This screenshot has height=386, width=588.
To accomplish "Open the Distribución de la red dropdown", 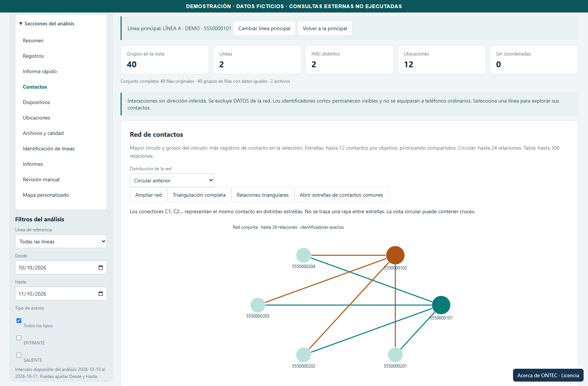I will 172,181.
